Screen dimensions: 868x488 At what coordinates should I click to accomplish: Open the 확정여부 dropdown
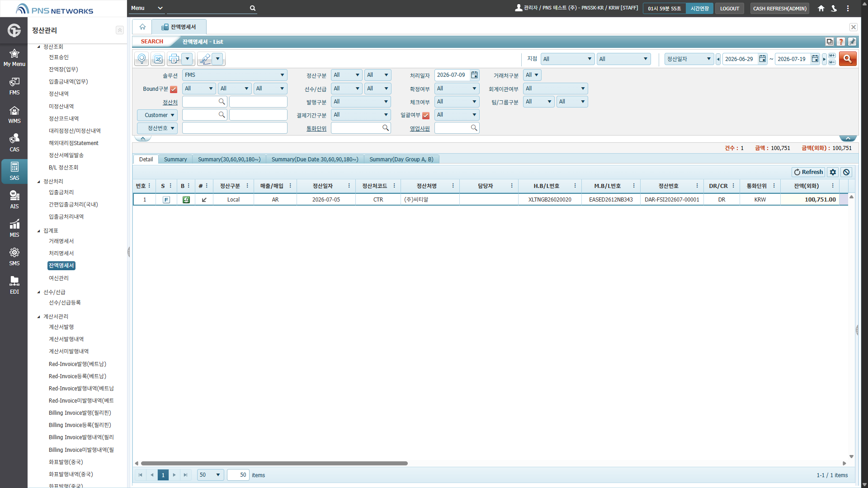point(457,89)
